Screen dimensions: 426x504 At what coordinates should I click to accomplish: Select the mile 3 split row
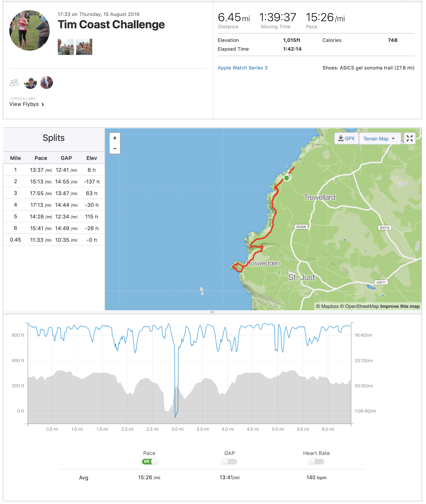(x=54, y=193)
